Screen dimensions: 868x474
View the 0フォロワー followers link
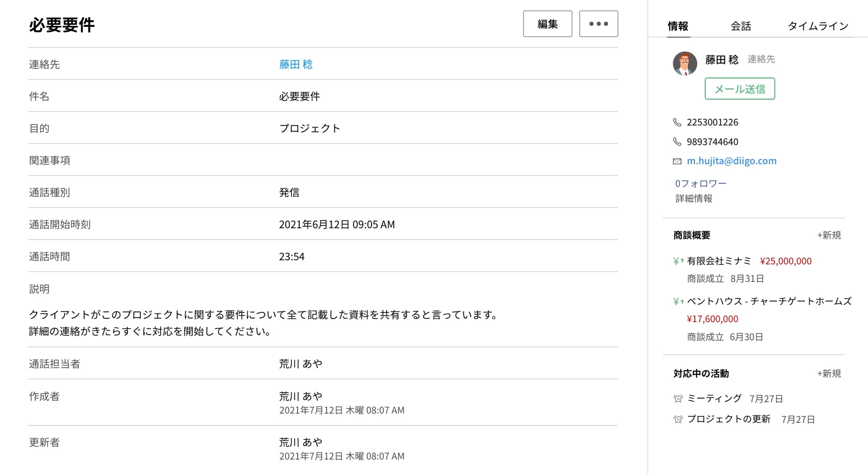point(701,183)
